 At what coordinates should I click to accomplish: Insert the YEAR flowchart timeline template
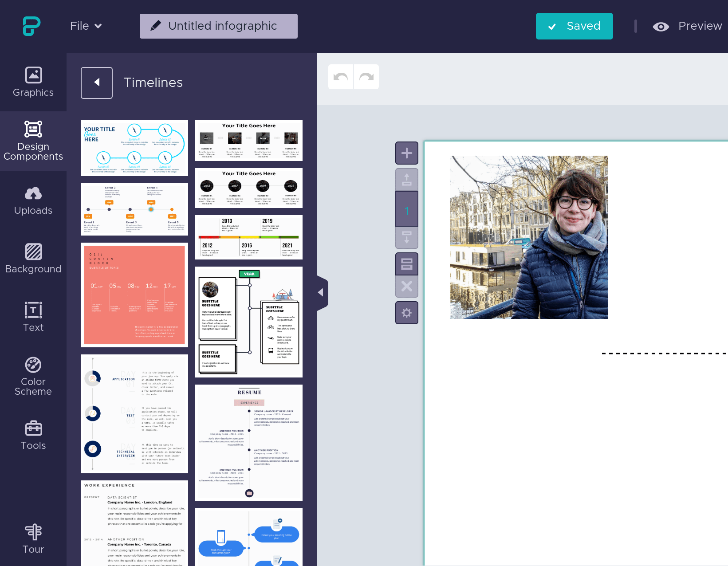pos(249,322)
